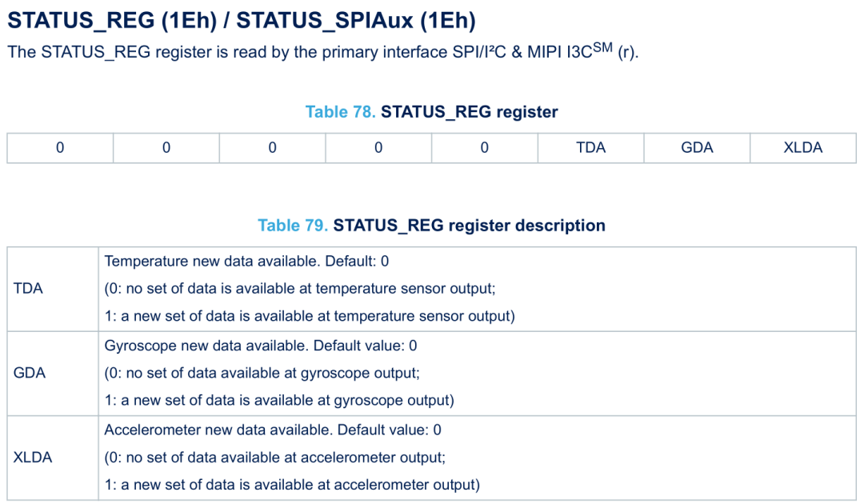This screenshot has height=504, width=864.
Task: Click the "STATUS_REG register" title of Table 78
Action: tap(469, 112)
